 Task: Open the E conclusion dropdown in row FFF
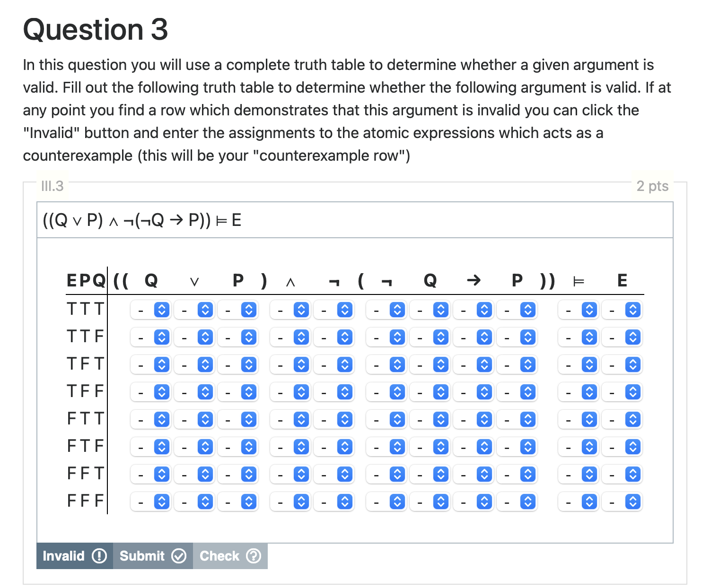622,502
